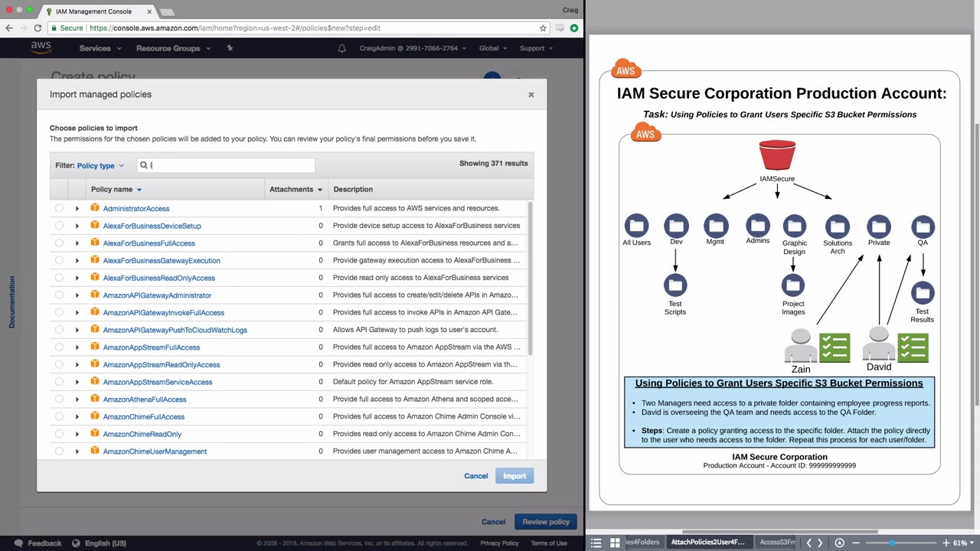Screen dimensions: 980x551
Task: Click Cancel in the import dialog
Action: [x=475, y=476]
